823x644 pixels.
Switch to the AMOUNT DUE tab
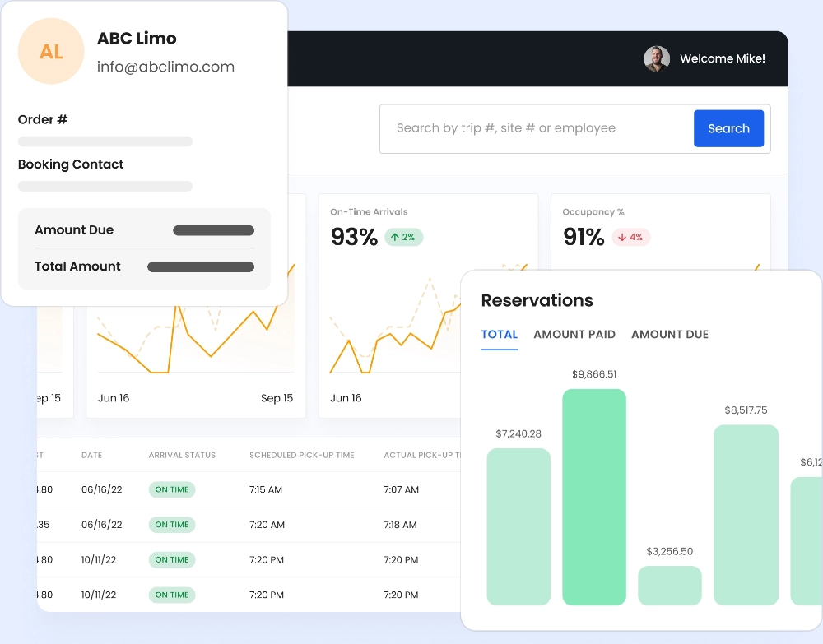670,335
